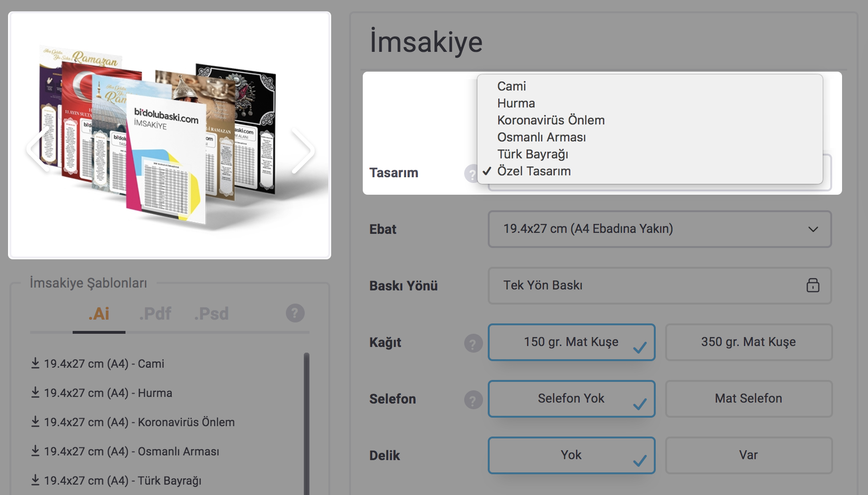Screen dimensions: 868x495
Task: Download the 19.4x27 cm (A4) - Koronavirüs Önlem template
Action: (133, 422)
